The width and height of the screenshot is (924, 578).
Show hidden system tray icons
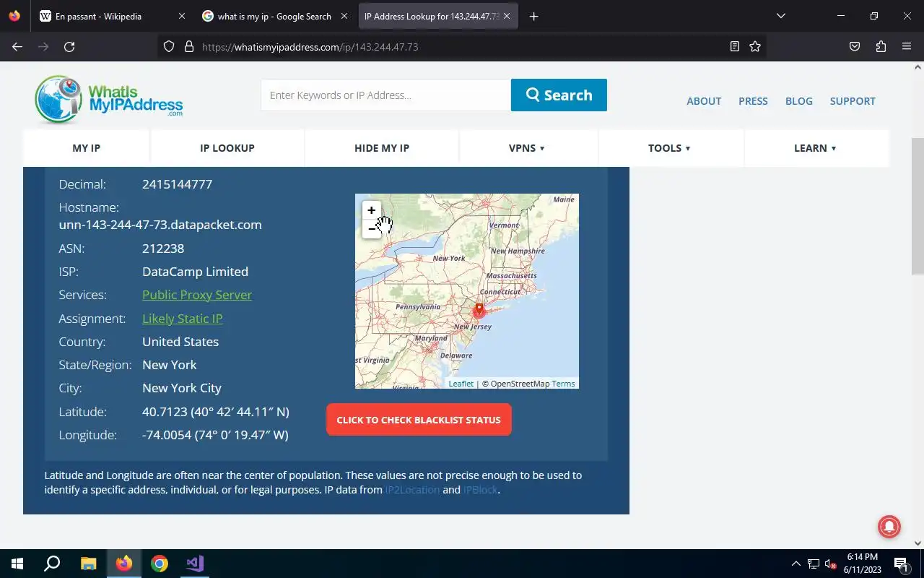pyautogui.click(x=796, y=564)
